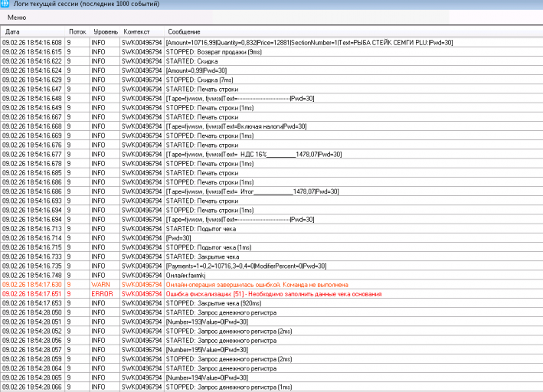
Task: Select message 'STARTED: Подытог чека'
Action: (x=201, y=229)
